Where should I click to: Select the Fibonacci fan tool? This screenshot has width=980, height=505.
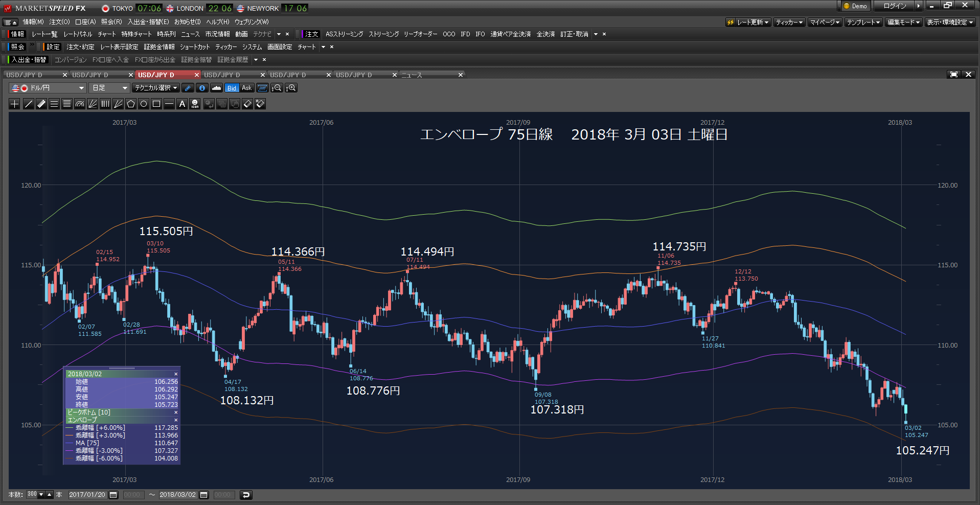[x=93, y=104]
